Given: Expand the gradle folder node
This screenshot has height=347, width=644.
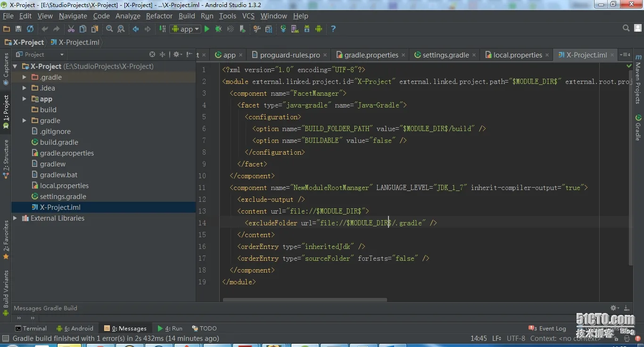Looking at the screenshot, I should point(25,121).
